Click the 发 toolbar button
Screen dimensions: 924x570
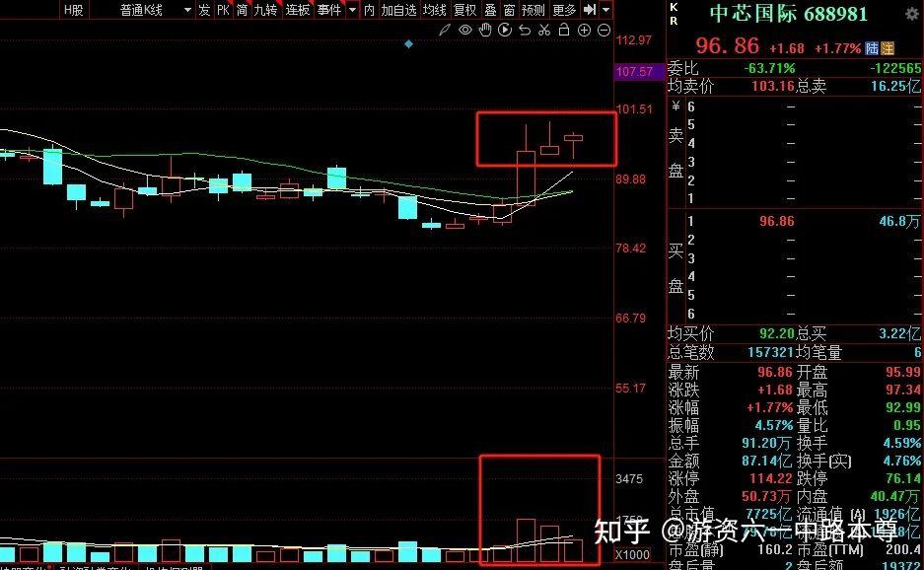coord(204,10)
